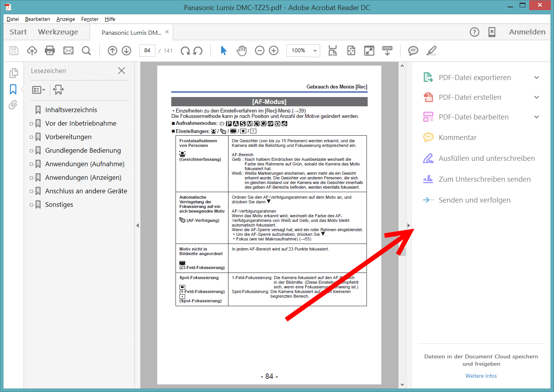Zoom in with the plus icon
The height and width of the screenshot is (392, 554).
274,51
